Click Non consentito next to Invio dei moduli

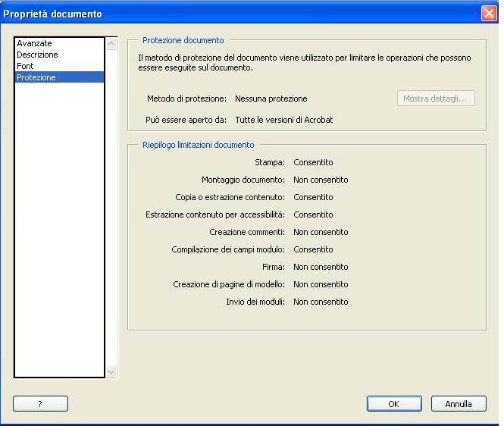321,302
